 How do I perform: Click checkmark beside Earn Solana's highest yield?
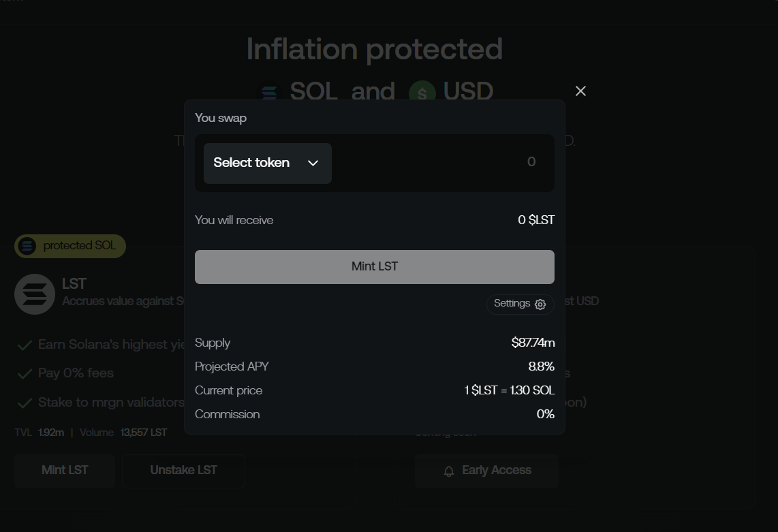coord(25,345)
